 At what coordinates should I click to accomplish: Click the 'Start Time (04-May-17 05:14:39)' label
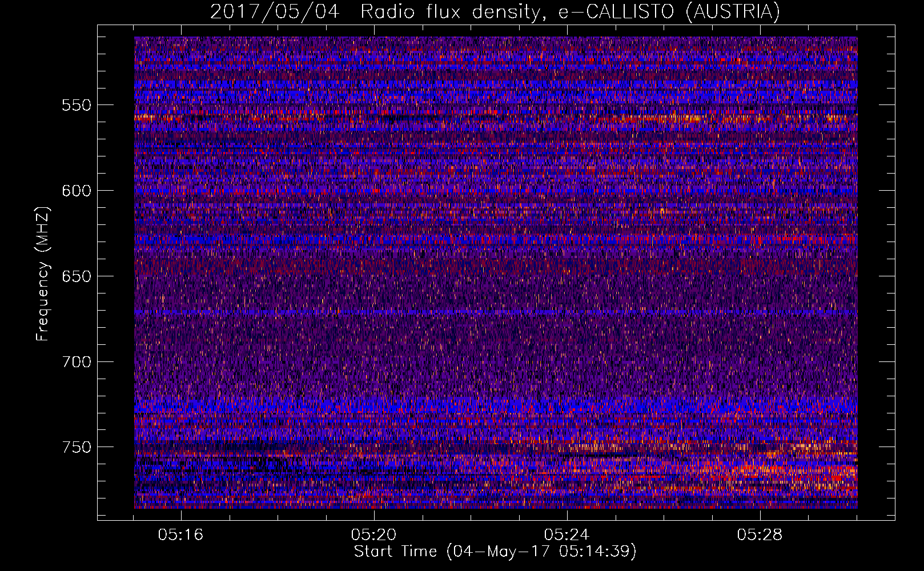coord(495,552)
